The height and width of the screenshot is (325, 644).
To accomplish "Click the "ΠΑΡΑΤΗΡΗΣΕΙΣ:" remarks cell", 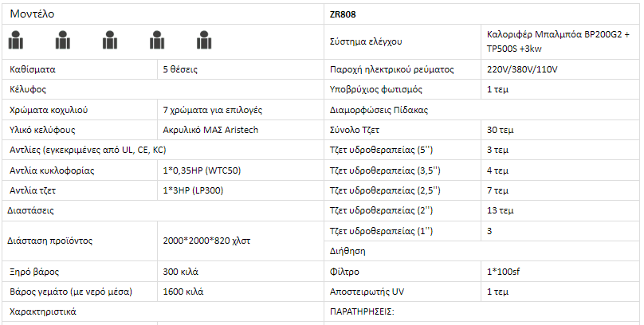I will [x=363, y=311].
